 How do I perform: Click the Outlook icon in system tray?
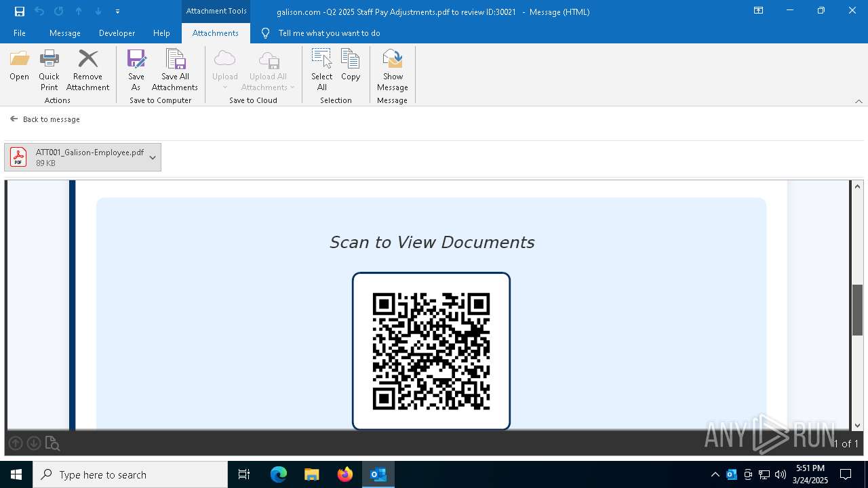[732, 474]
